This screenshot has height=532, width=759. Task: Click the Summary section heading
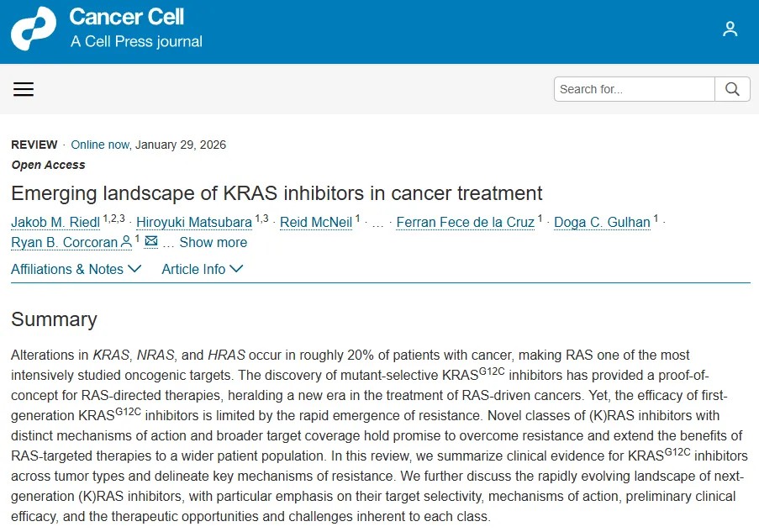coord(54,319)
